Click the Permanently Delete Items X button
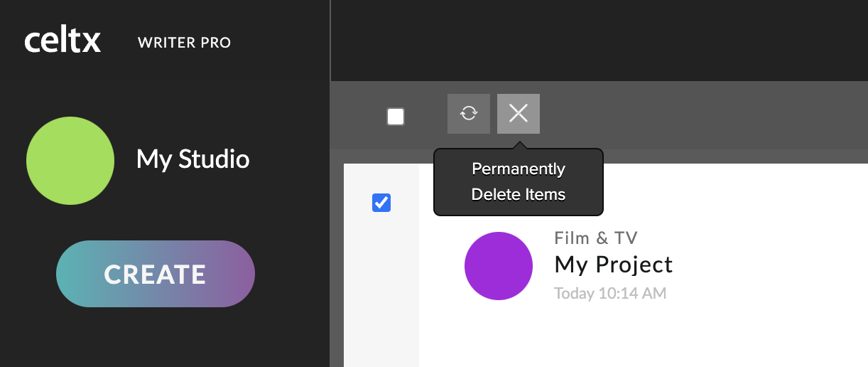The image size is (868, 367). 519,114
